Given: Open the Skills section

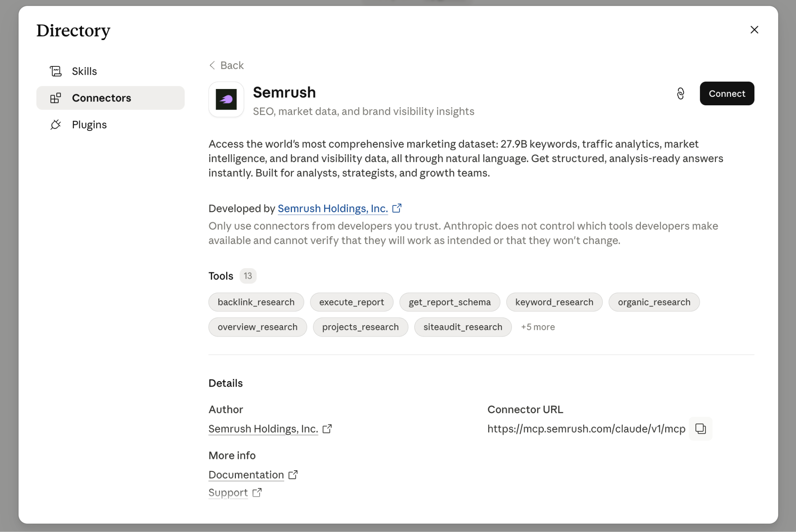Looking at the screenshot, I should (110, 71).
